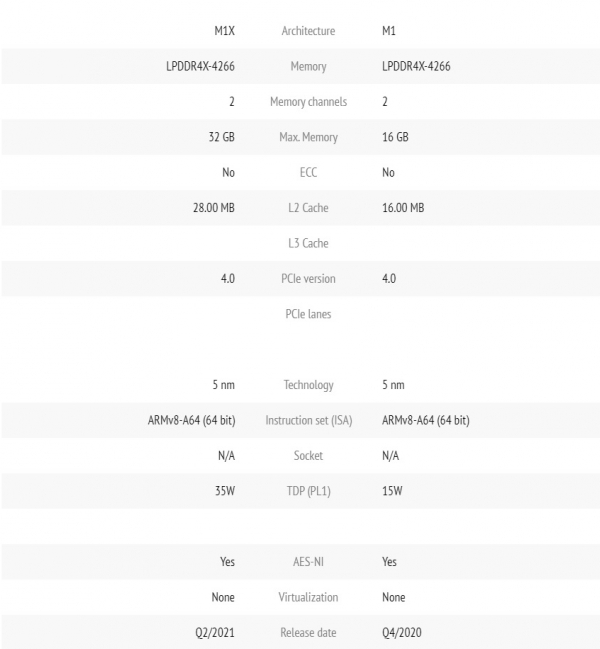Click the Technology row label
Image resolution: width=600 pixels, height=649 pixels.
308,385
